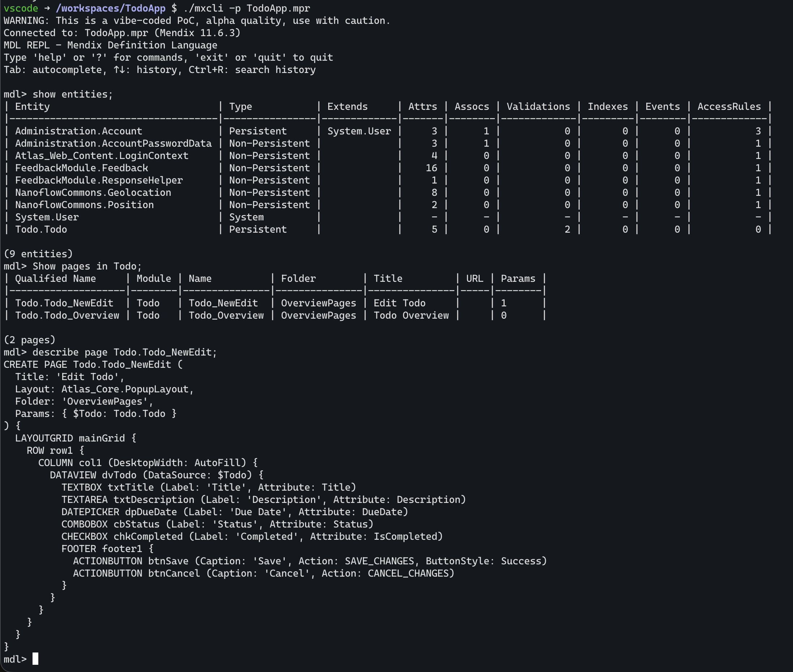
Task: Click the CHECKBOX chkCompleted line
Action: tap(252, 537)
